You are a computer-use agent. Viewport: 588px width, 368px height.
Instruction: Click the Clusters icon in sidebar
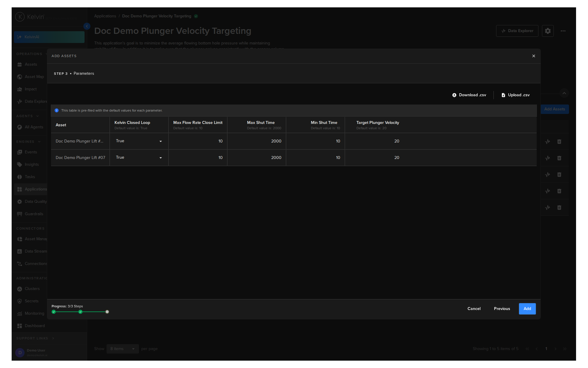click(x=20, y=289)
